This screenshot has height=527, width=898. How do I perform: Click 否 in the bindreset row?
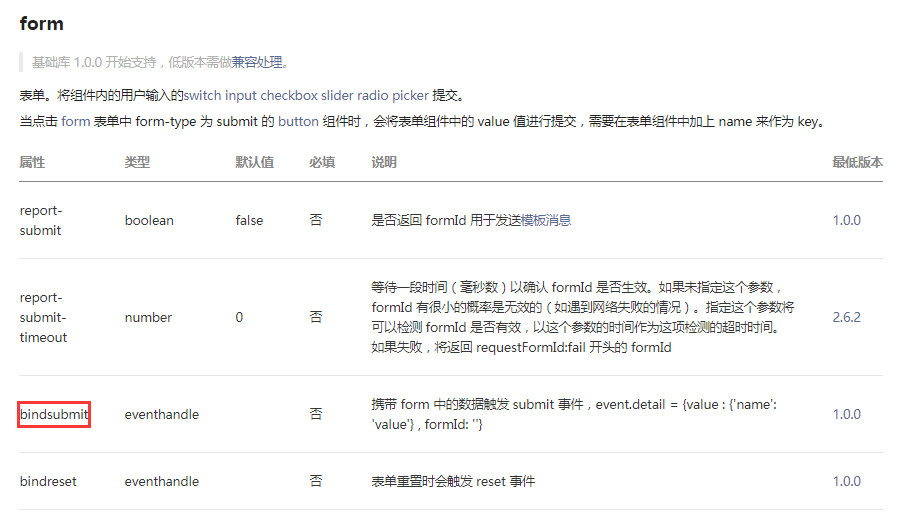coord(316,481)
